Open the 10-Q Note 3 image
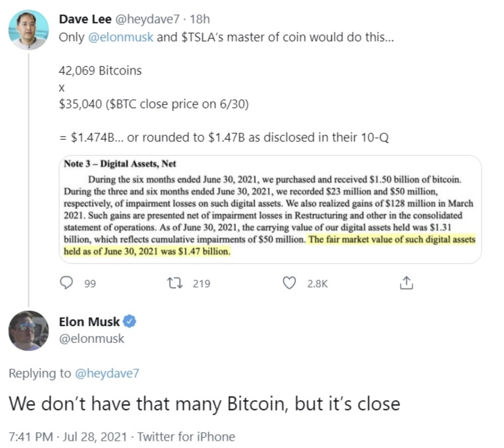The width and height of the screenshot is (504, 448). pyautogui.click(x=270, y=209)
